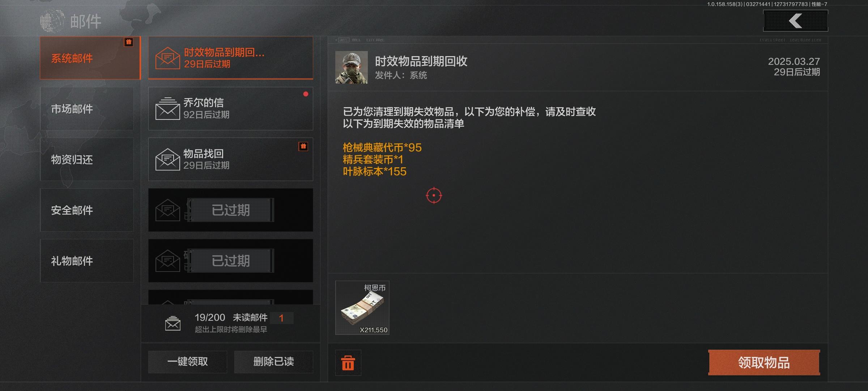Click 删除已读 button
Image resolution: width=868 pixels, height=391 pixels.
click(x=273, y=362)
